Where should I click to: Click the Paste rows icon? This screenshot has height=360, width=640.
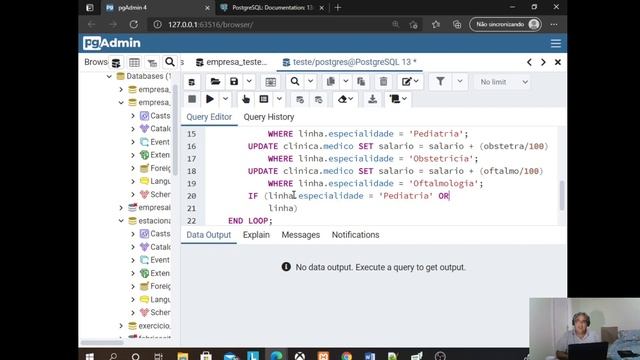click(x=361, y=82)
